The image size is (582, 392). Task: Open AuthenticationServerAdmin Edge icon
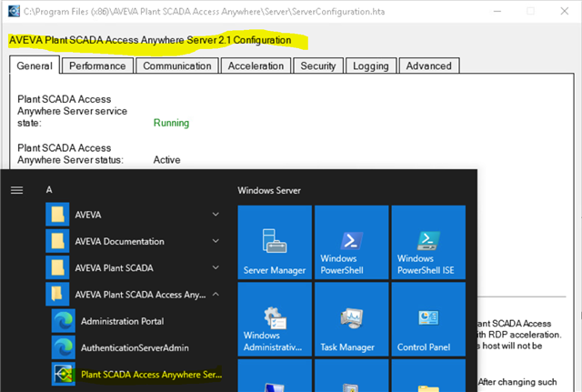click(x=64, y=347)
